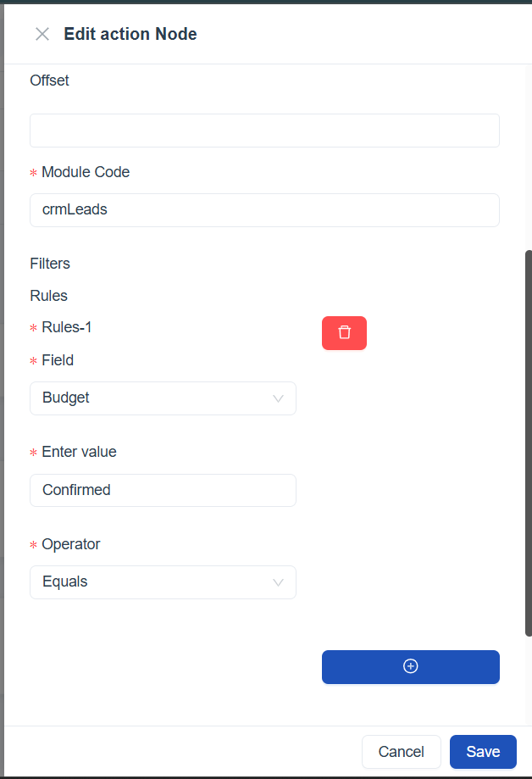Expand the Operator dropdown showing Equals
Viewport: 532px width, 779px height.
tap(163, 582)
